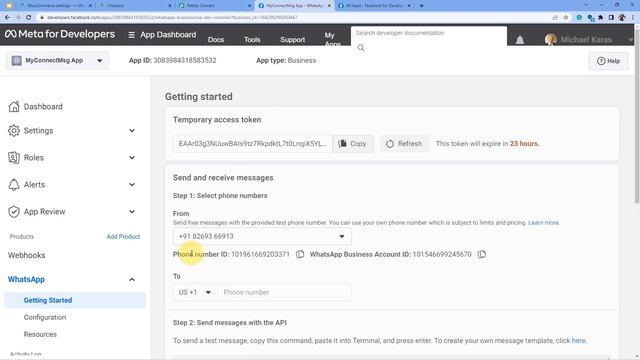Click the App Review shield icon
This screenshot has height=360, width=640.
(x=13, y=211)
